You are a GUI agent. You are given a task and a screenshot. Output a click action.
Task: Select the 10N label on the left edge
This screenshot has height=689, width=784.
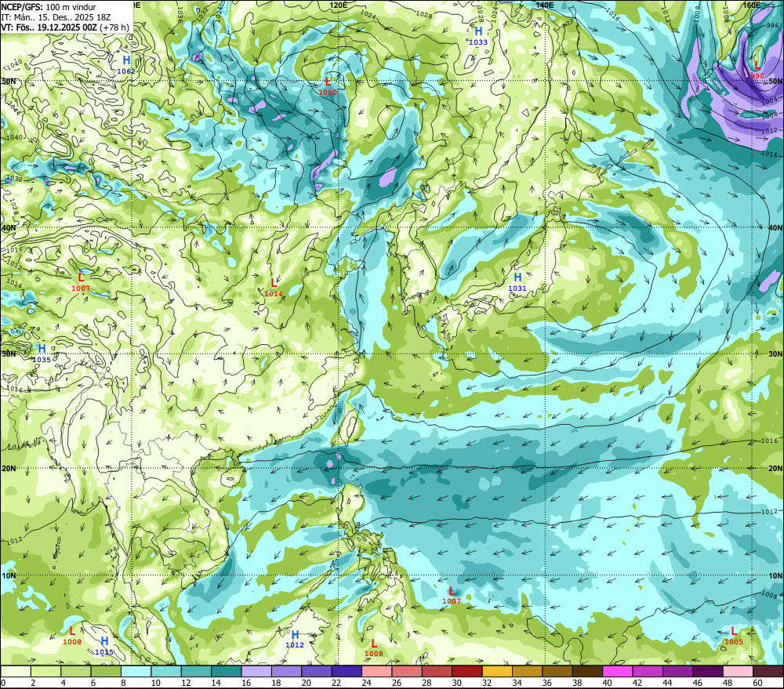9,576
